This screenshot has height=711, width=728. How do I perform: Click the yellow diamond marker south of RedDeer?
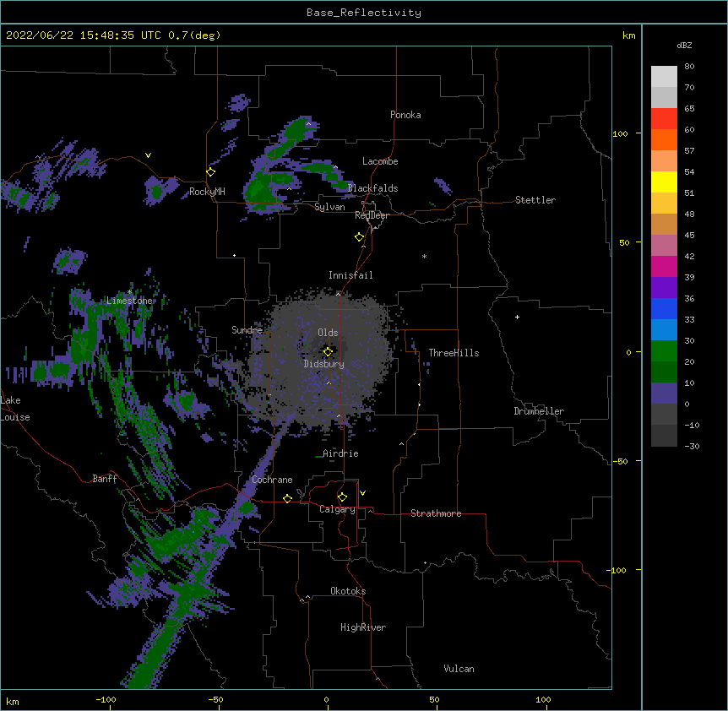pos(360,237)
